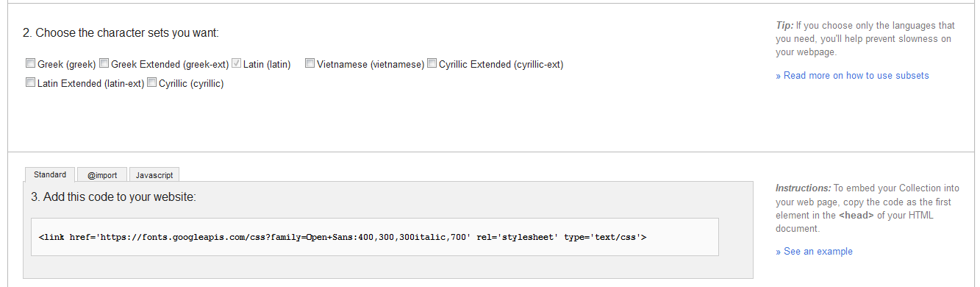Enable Greek Extended (greek-ext) character set

(104, 63)
